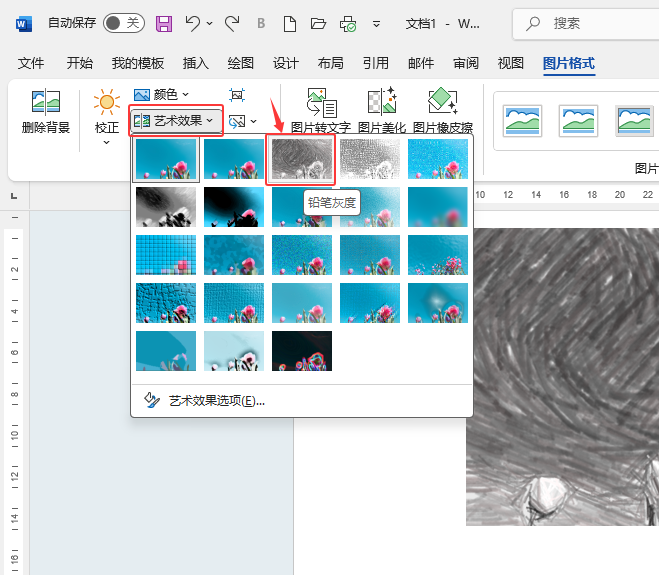Select the dark cutout silhouette effect thumbnail
This screenshot has width=659, height=575.
234,207
